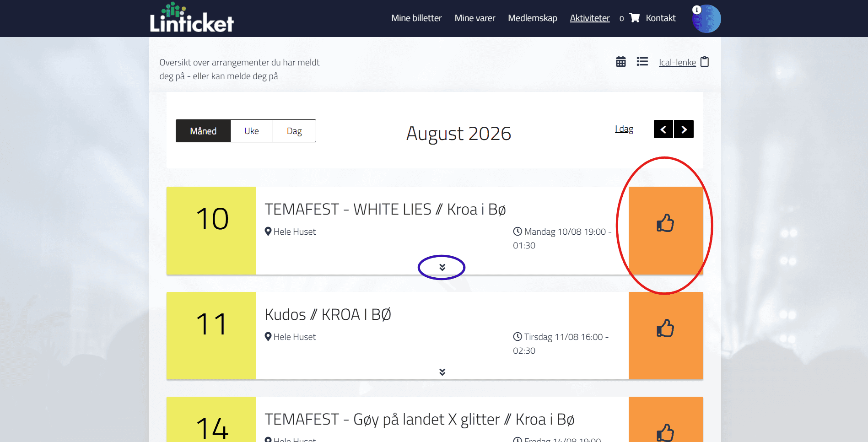
Task: Expand details for the Kudos event
Action: (442, 372)
